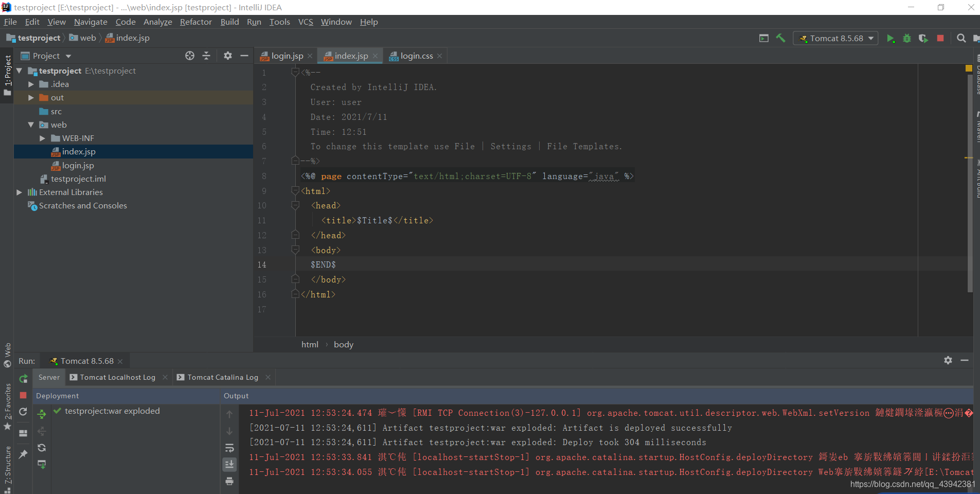Viewport: 980px width, 494px height.
Task: Click body breadcrumb below editor
Action: [344, 345]
